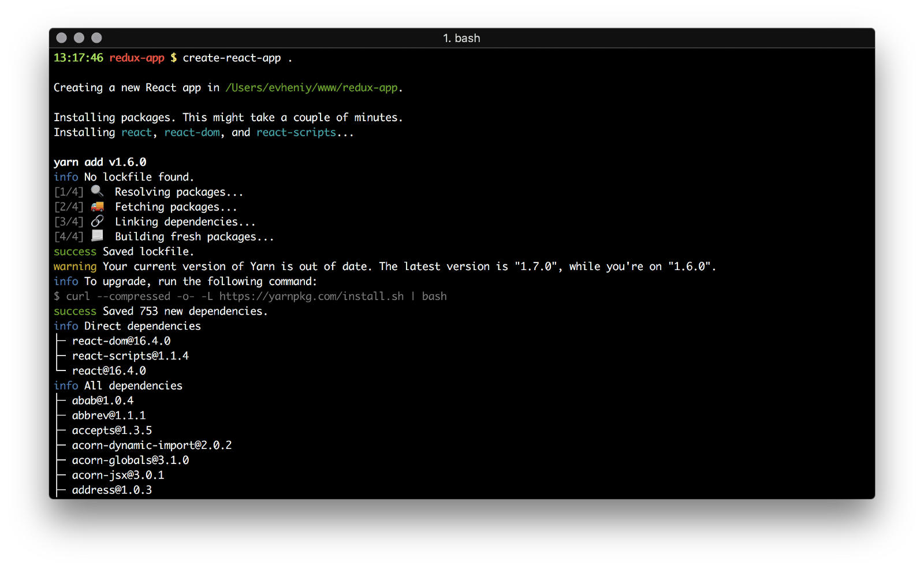Click the address@1.0.3 entry
924x569 pixels.
112,490
